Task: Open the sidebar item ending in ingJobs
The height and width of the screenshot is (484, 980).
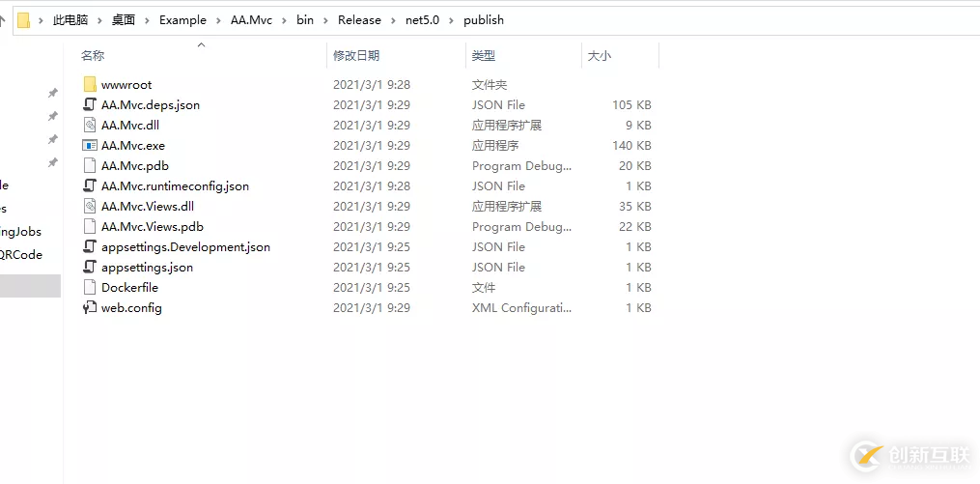Action: pos(20,231)
